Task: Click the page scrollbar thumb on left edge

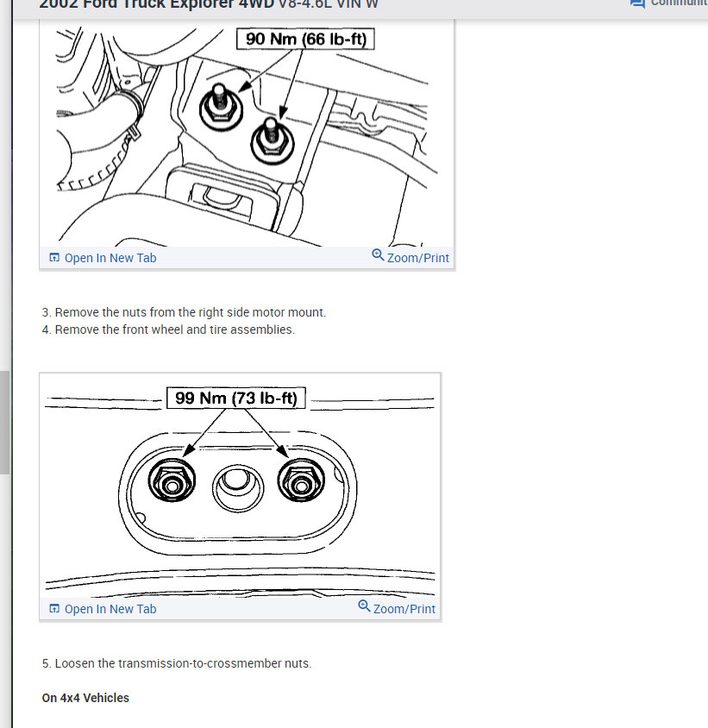Action: [x=4, y=423]
